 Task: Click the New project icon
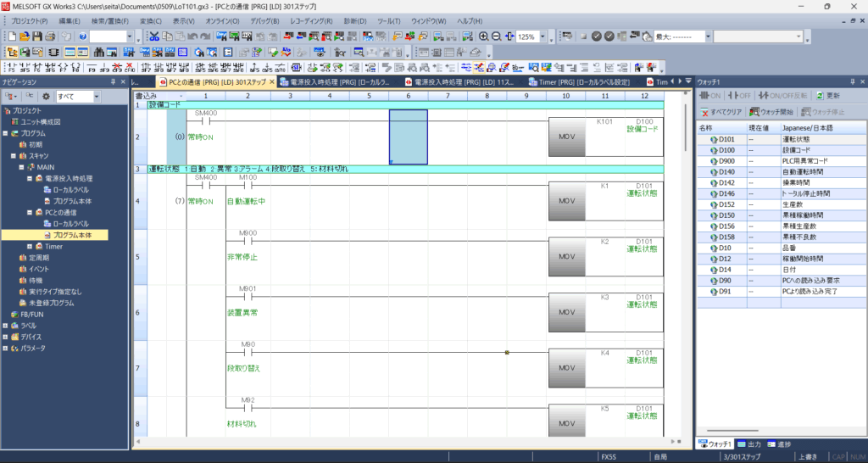11,36
